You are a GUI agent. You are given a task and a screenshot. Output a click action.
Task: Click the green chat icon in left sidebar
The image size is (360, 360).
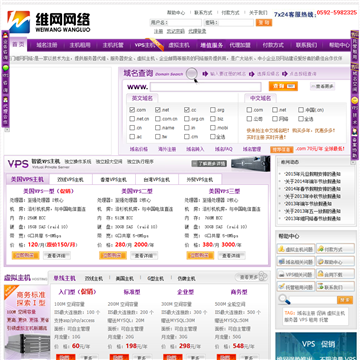[5, 68]
